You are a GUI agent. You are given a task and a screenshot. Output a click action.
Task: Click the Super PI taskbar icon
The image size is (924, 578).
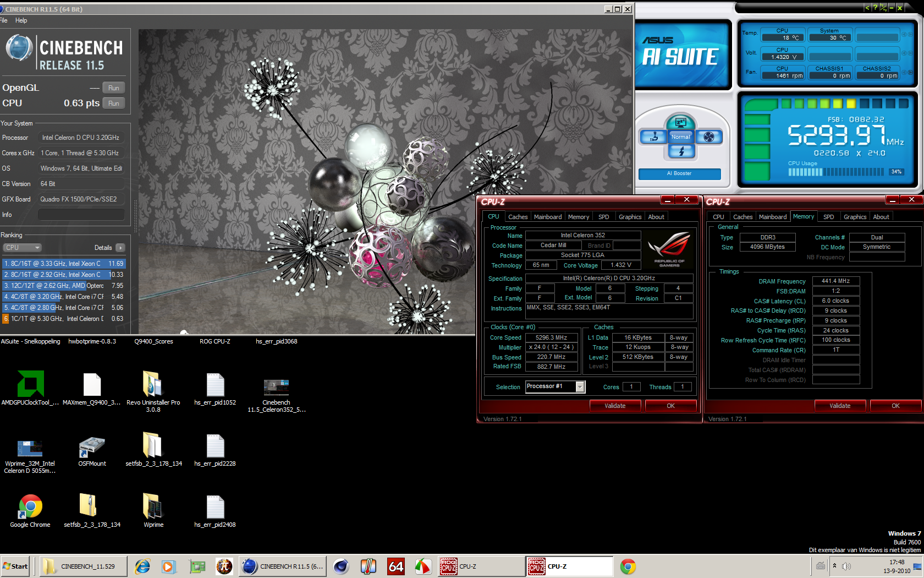click(224, 566)
